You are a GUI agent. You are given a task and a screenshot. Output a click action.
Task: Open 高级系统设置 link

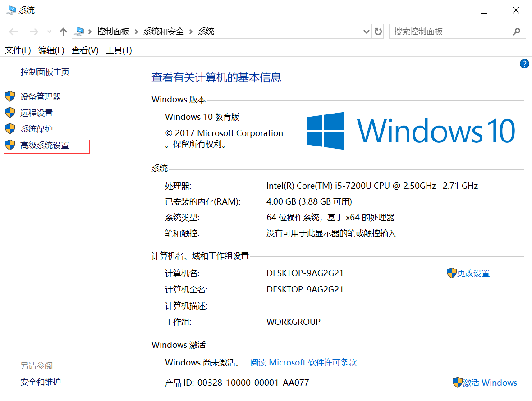tap(45, 145)
